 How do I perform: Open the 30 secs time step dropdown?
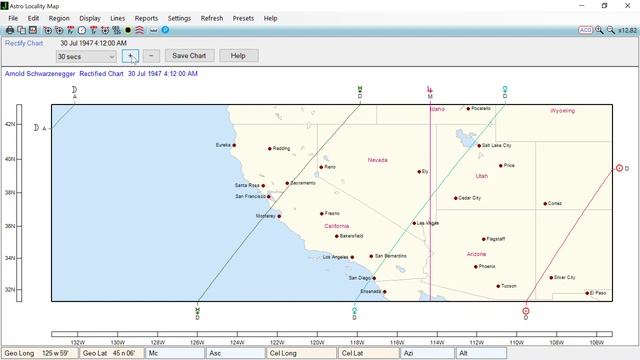point(86,56)
